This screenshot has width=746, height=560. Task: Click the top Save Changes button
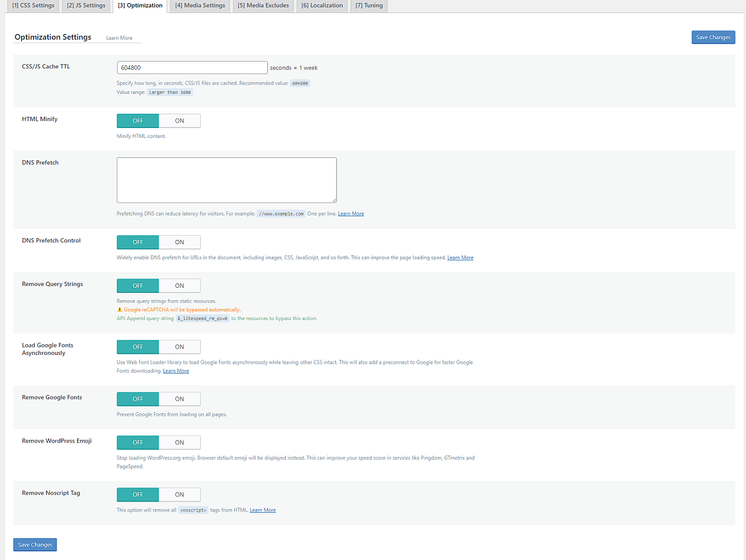click(x=713, y=37)
